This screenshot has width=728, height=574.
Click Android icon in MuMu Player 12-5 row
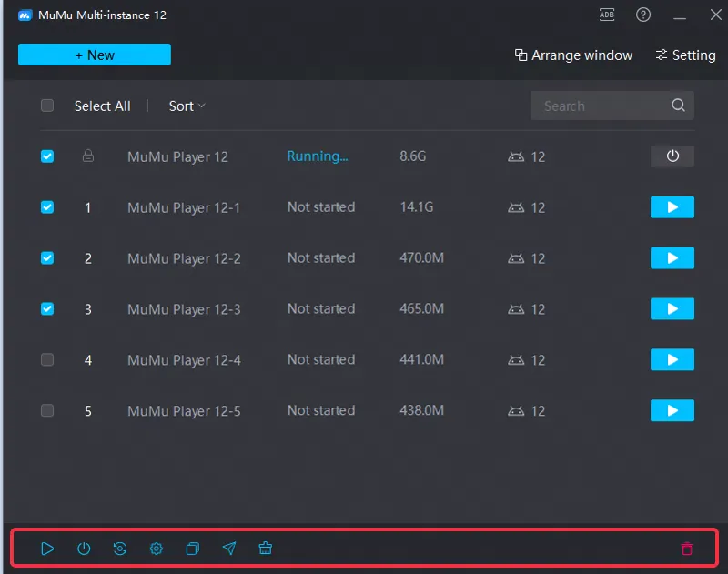point(516,410)
